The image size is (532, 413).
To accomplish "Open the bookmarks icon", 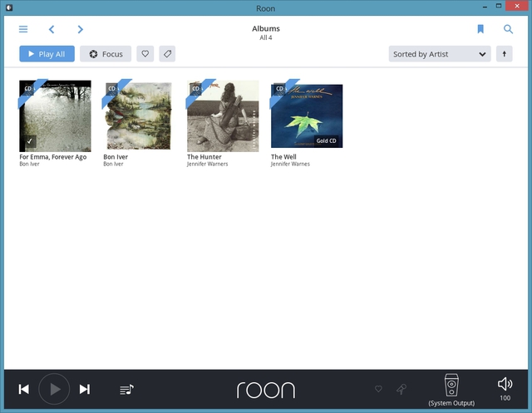I will 480,29.
